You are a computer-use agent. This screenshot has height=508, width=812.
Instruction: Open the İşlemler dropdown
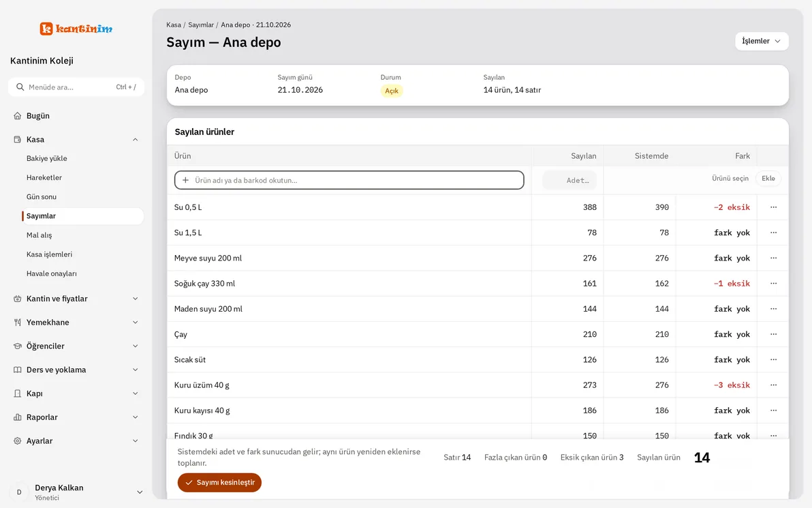click(x=762, y=41)
